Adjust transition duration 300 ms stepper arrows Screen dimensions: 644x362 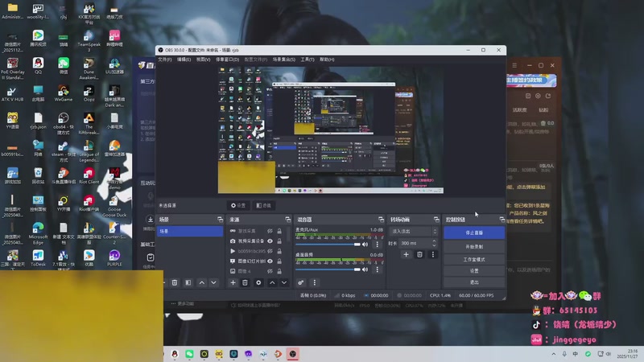coord(434,243)
